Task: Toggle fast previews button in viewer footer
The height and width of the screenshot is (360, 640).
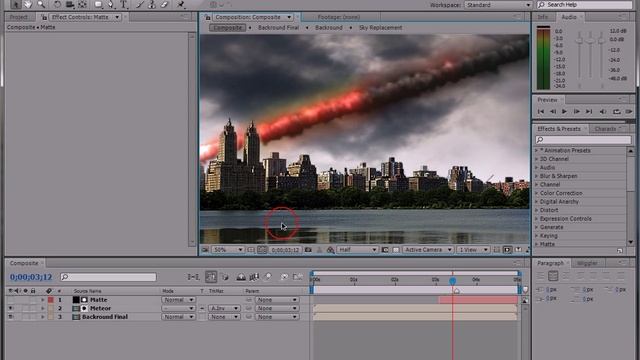Action: coord(507,249)
